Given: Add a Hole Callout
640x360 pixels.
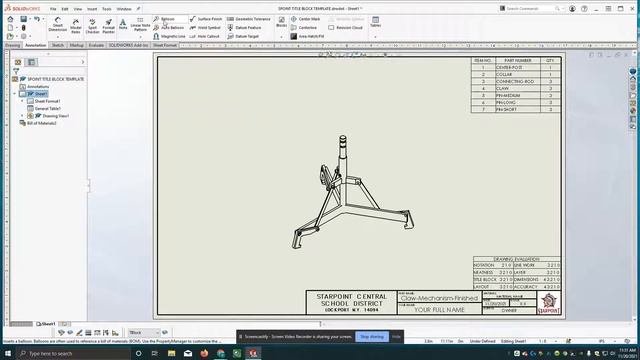Looking at the screenshot, I should point(204,36).
